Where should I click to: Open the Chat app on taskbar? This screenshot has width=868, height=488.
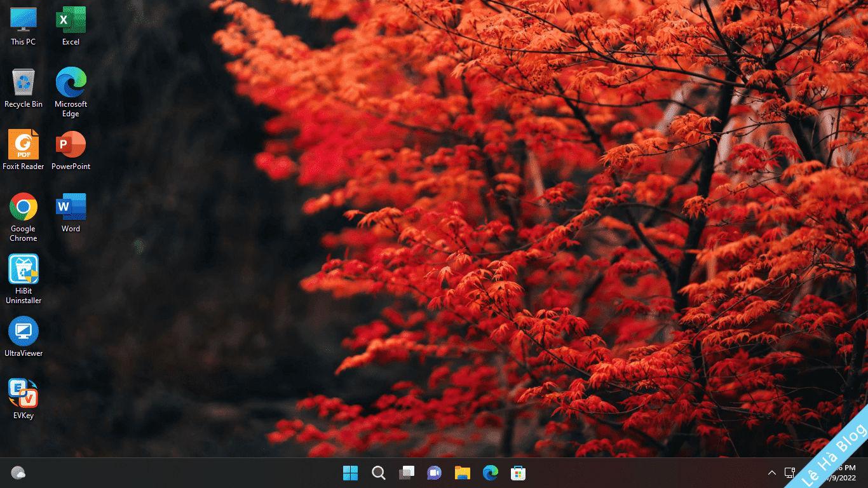pyautogui.click(x=434, y=473)
